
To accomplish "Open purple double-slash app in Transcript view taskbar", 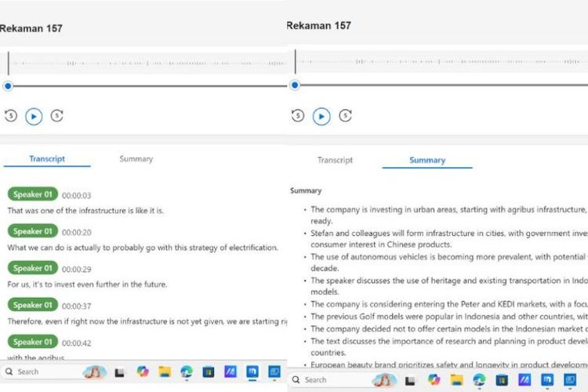I will tap(230, 372).
